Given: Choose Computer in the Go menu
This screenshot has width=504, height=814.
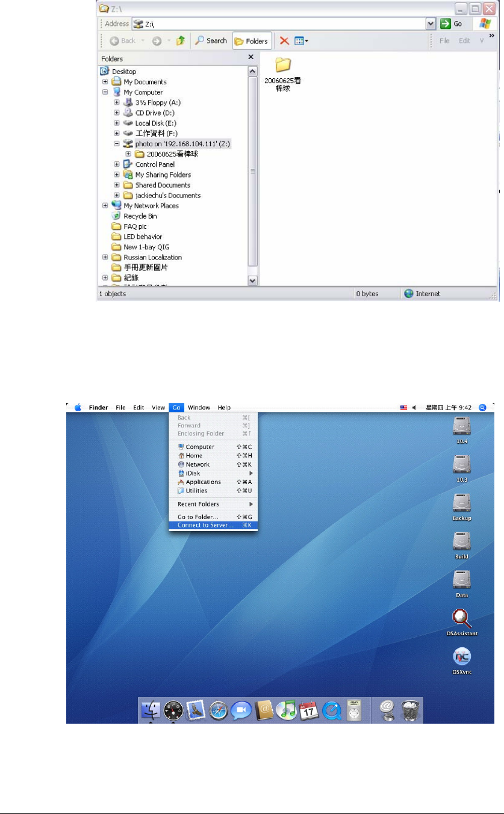Looking at the screenshot, I should tap(214, 447).
